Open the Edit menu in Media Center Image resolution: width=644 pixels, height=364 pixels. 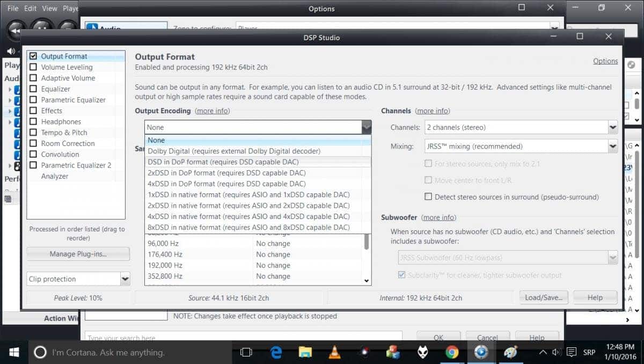tap(32, 9)
